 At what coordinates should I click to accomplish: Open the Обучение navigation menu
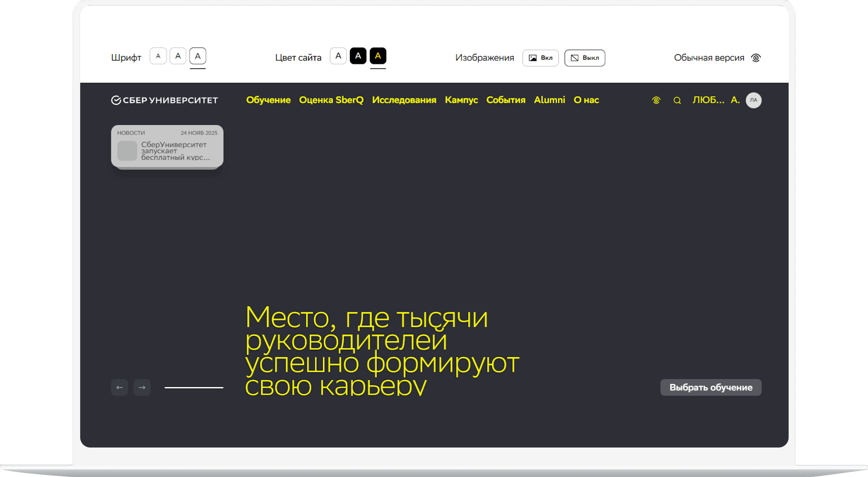tap(268, 100)
